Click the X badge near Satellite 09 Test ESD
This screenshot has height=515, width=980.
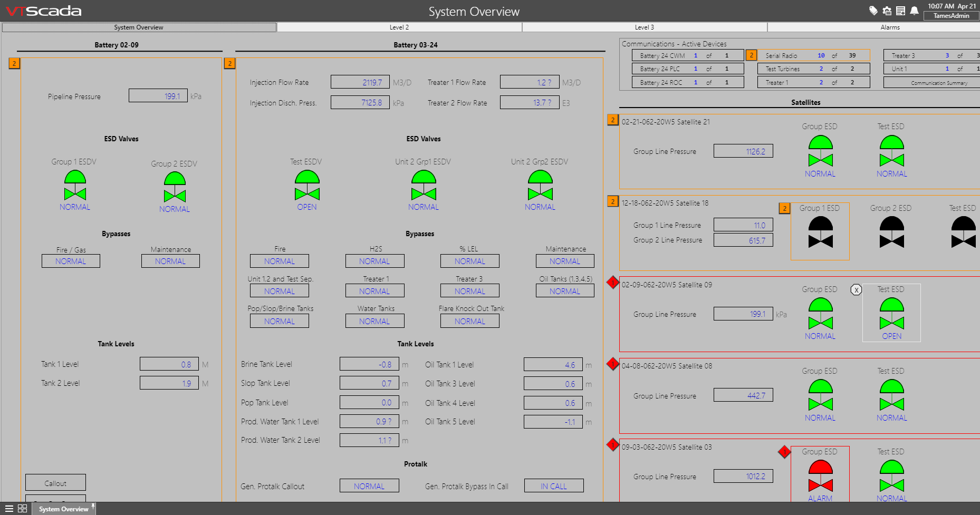click(x=856, y=290)
